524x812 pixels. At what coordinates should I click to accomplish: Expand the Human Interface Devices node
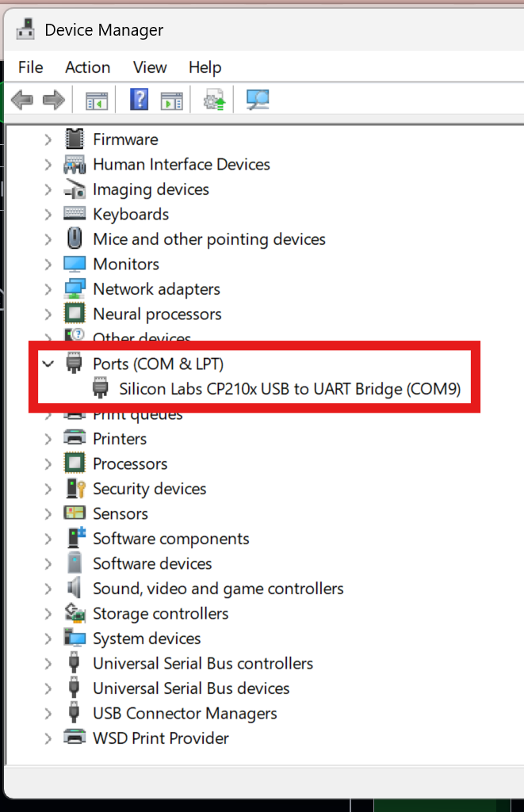click(x=48, y=164)
